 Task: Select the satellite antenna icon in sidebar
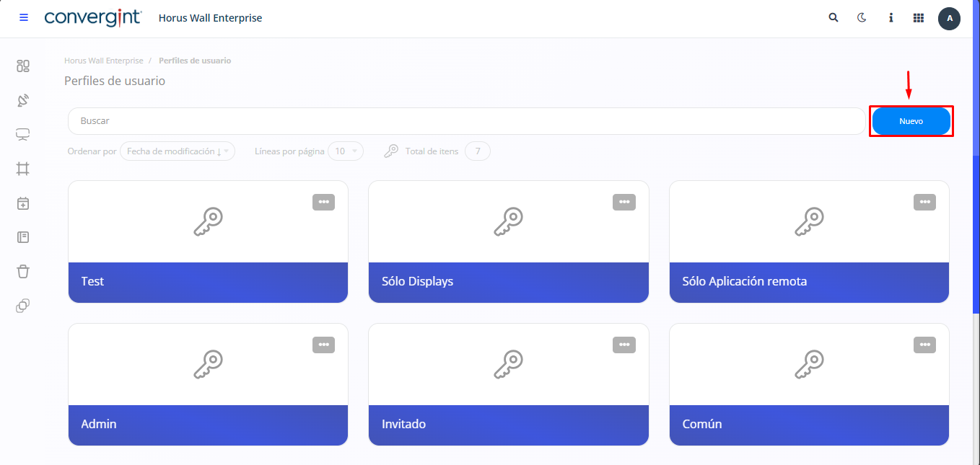point(22,100)
